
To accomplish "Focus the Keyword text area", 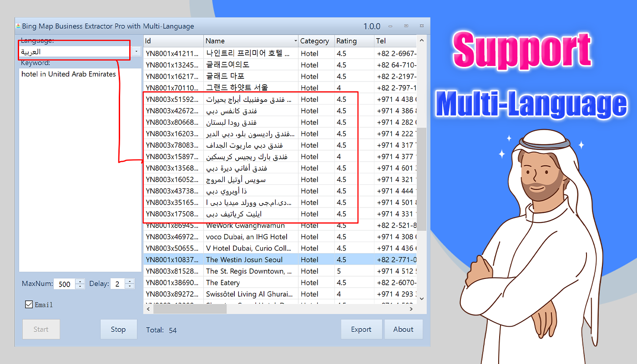I will click(x=81, y=170).
